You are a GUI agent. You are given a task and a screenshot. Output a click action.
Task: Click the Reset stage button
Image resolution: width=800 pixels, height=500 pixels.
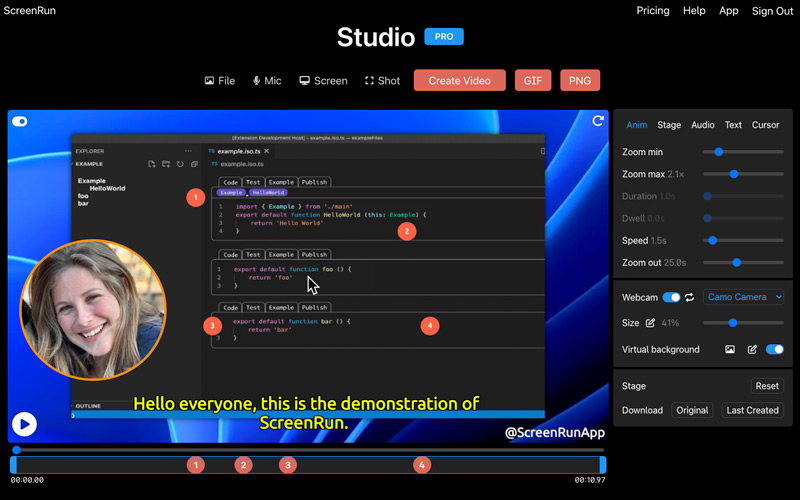click(x=766, y=386)
